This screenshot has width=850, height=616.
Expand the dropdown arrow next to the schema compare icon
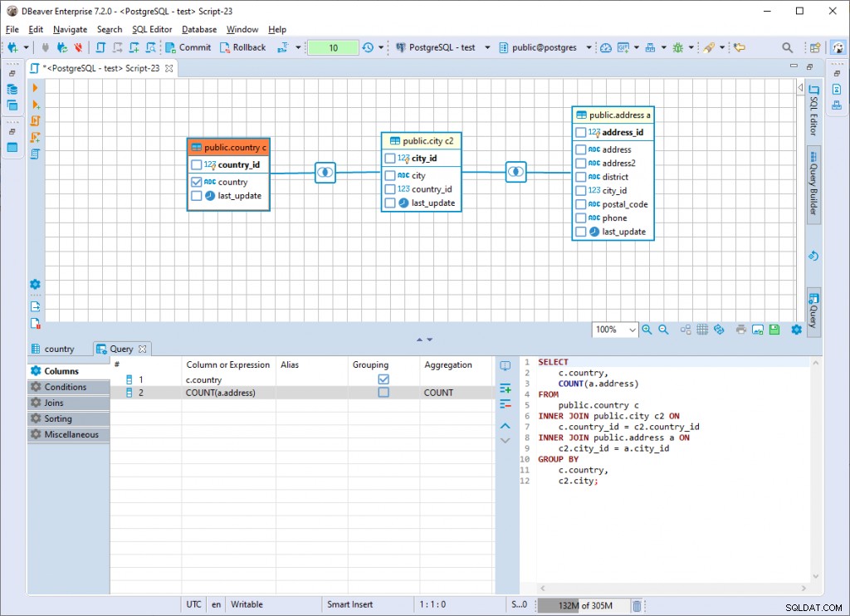(663, 47)
